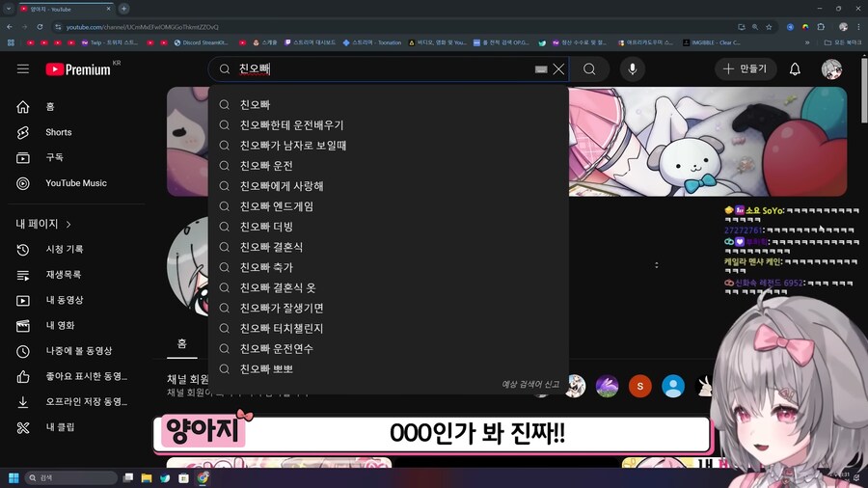Select suggestion 친오빠 결혼식

pyautogui.click(x=388, y=247)
